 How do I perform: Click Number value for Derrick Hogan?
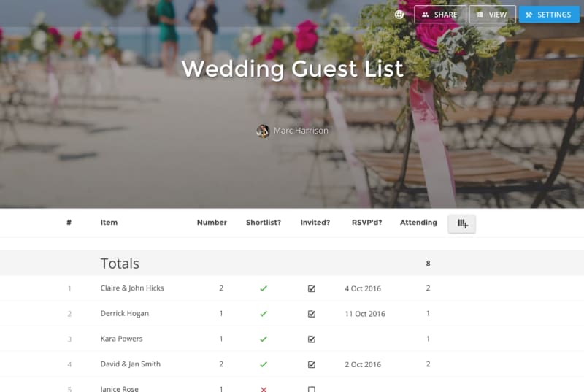click(x=221, y=313)
